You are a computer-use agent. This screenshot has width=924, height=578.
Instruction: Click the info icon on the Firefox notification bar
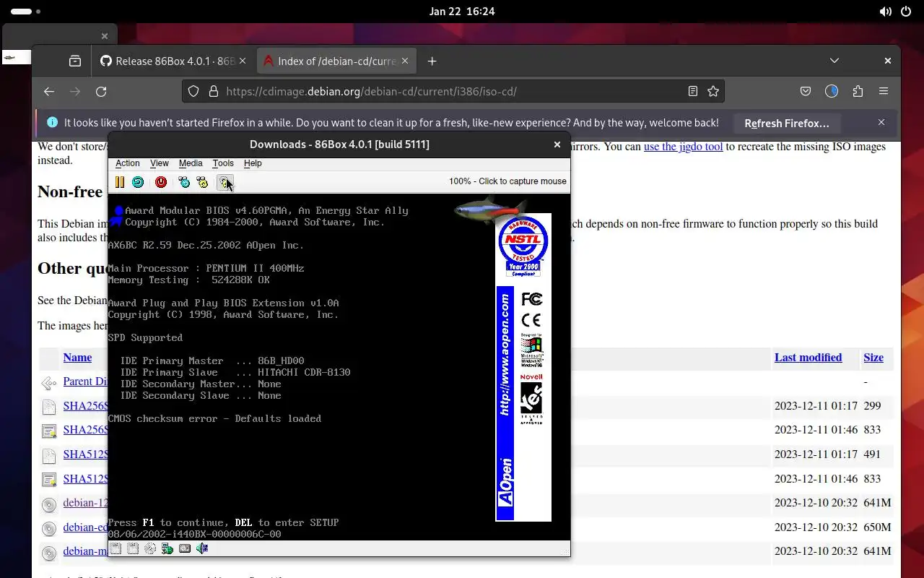(x=52, y=123)
